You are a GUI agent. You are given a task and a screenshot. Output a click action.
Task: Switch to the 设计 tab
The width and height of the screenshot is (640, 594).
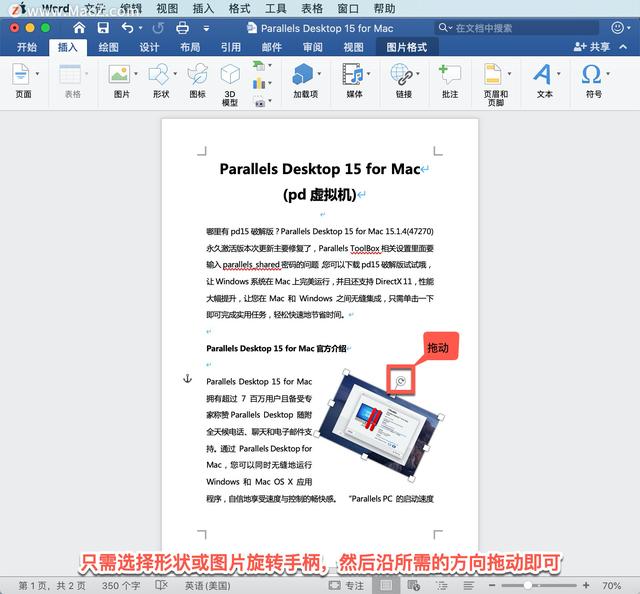click(149, 47)
